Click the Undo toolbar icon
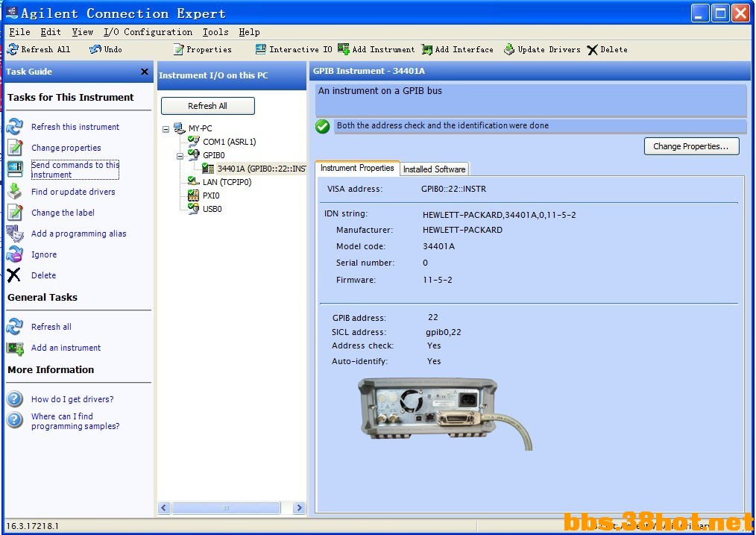 coord(95,49)
